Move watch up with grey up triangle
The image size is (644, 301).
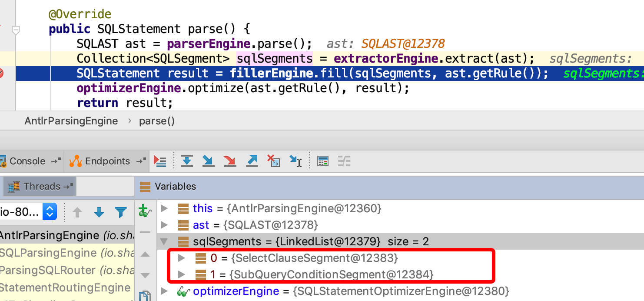click(x=145, y=254)
